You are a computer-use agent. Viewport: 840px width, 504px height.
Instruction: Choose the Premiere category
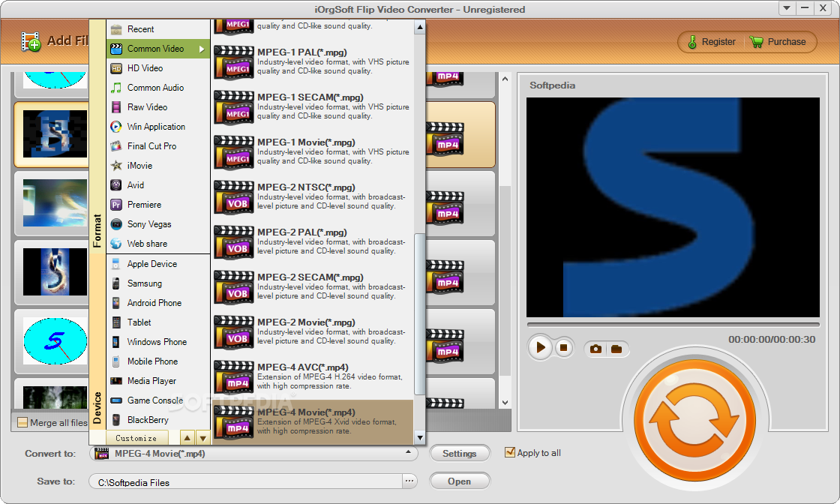click(158, 205)
